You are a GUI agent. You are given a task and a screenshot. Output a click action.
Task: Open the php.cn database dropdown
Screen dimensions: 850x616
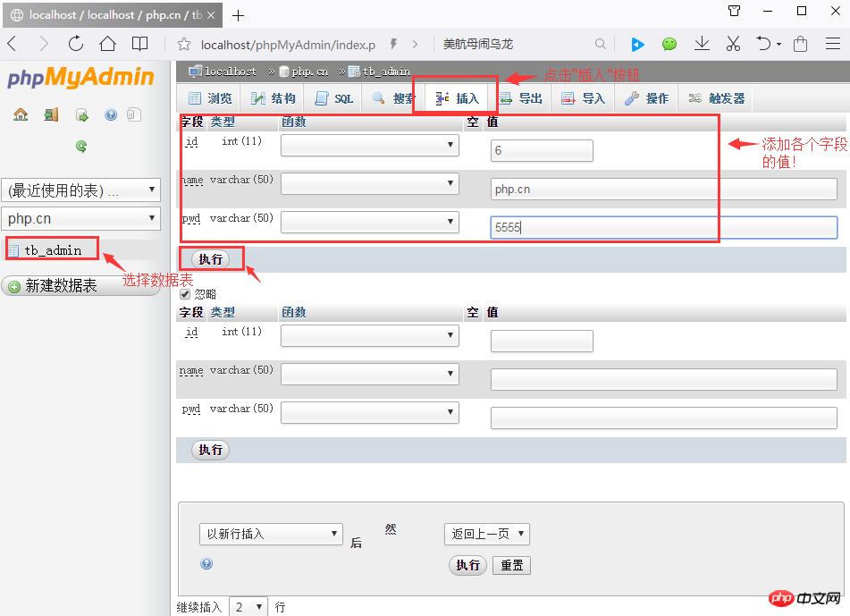[x=80, y=218]
